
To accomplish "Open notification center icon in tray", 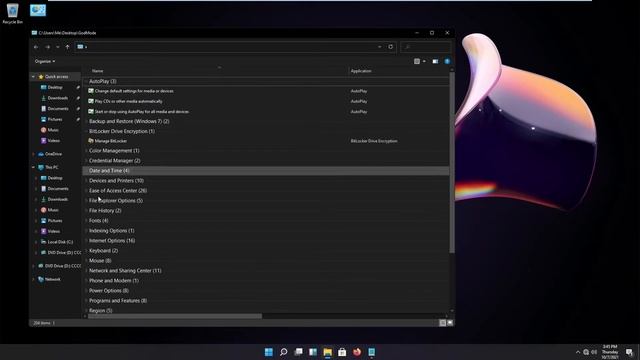I will (x=629, y=352).
